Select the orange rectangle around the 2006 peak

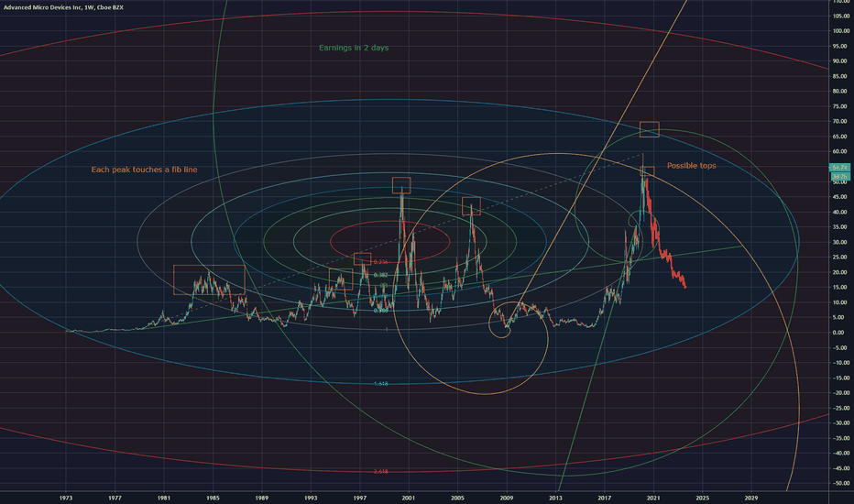(x=471, y=206)
